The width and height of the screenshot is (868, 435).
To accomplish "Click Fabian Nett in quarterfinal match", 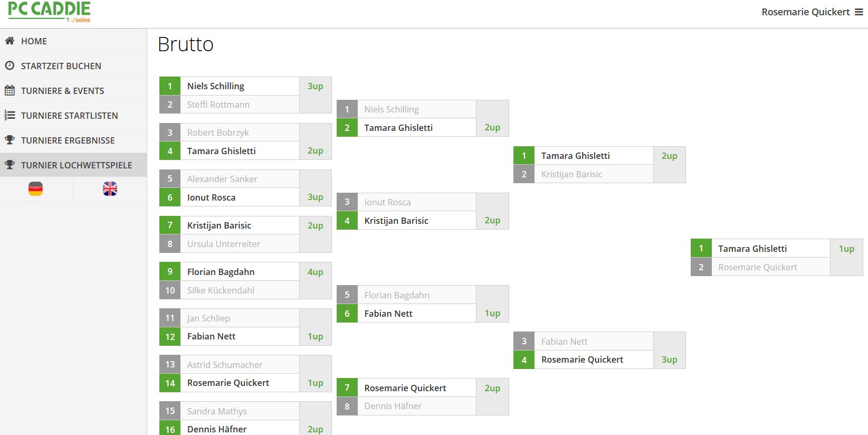I will point(388,314).
